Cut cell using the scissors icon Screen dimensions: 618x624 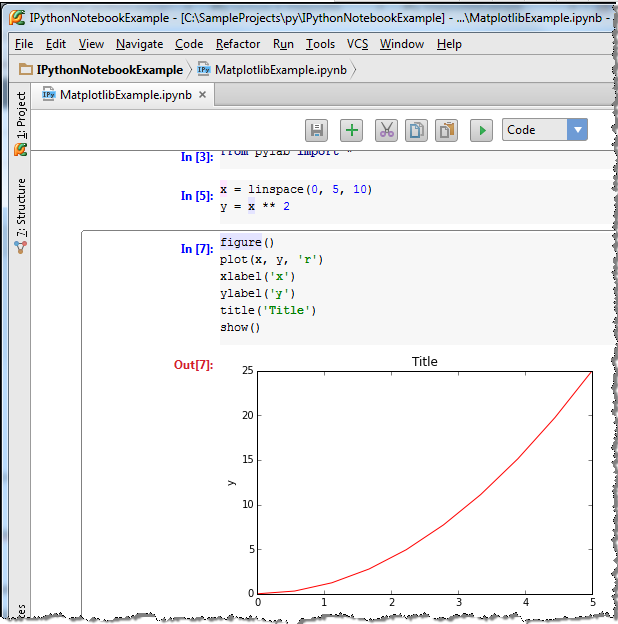tap(386, 130)
